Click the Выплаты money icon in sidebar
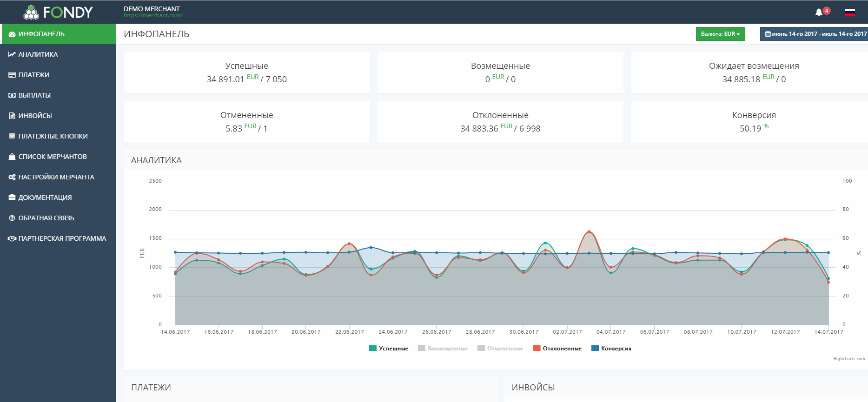Screen dimensions: 868x402 [x=12, y=95]
